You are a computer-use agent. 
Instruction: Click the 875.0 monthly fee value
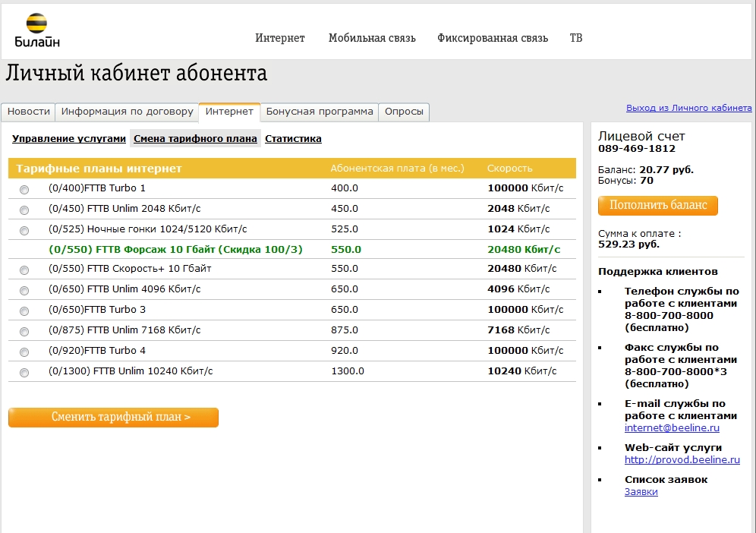click(345, 330)
